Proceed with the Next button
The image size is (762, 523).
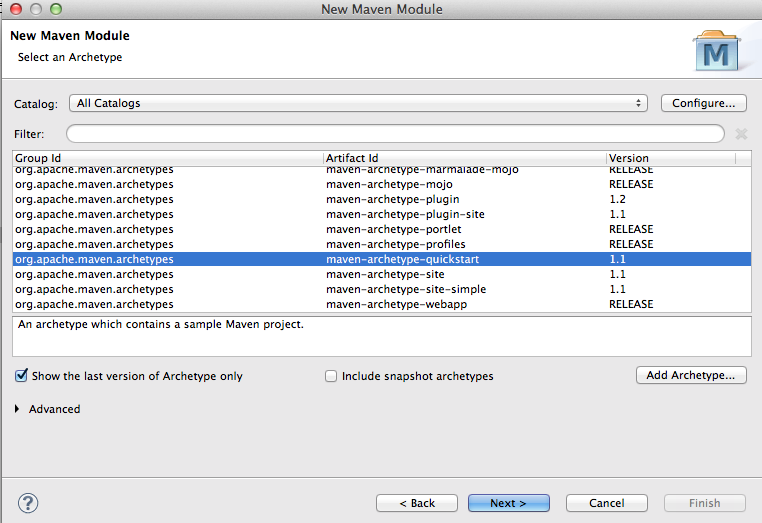[x=508, y=503]
